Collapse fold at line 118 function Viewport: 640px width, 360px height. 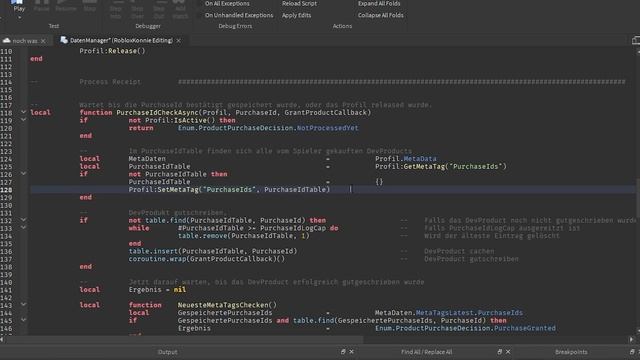[23, 112]
